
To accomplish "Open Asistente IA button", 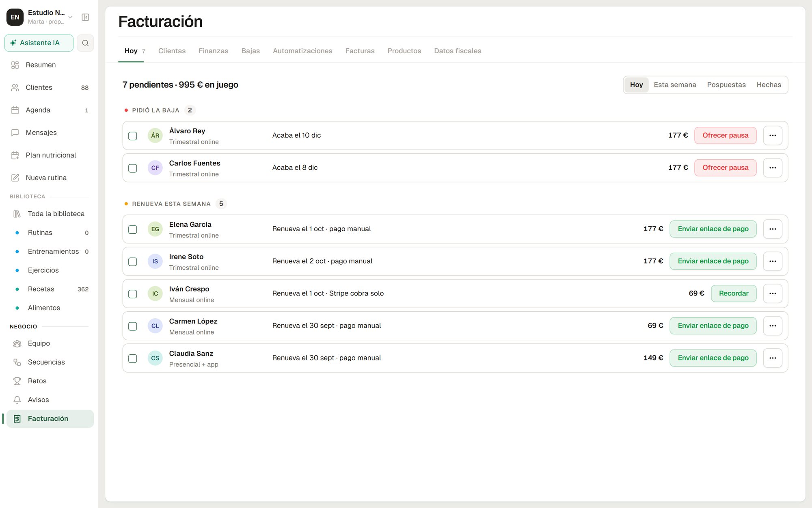I will coord(39,43).
